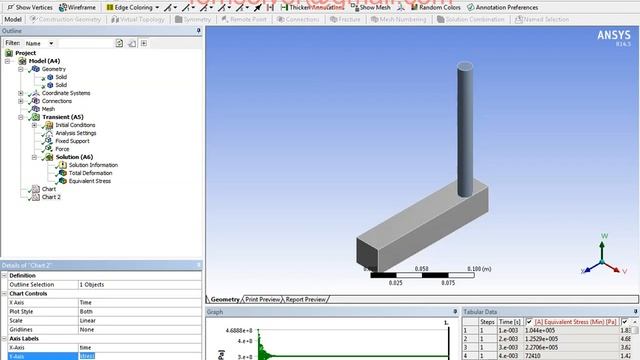Image resolution: width=640 pixels, height=360 pixels.
Task: Enable Random Colors
Action: click(x=436, y=7)
